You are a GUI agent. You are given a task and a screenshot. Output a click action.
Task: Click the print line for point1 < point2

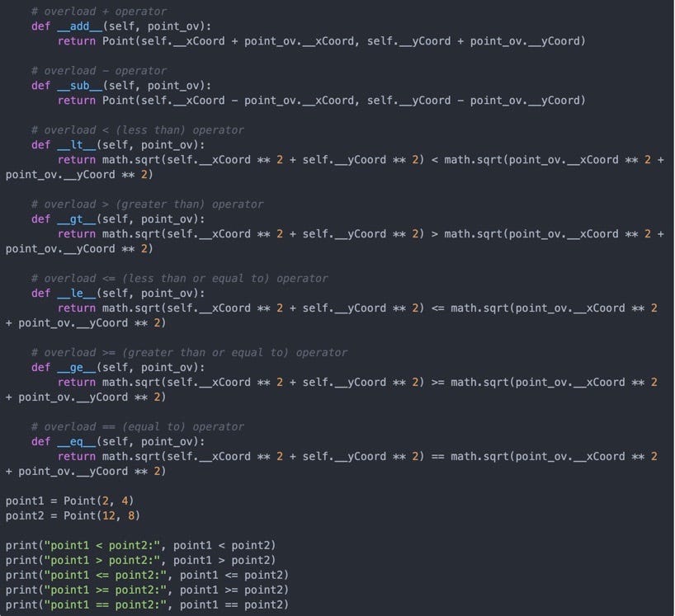tap(141, 545)
